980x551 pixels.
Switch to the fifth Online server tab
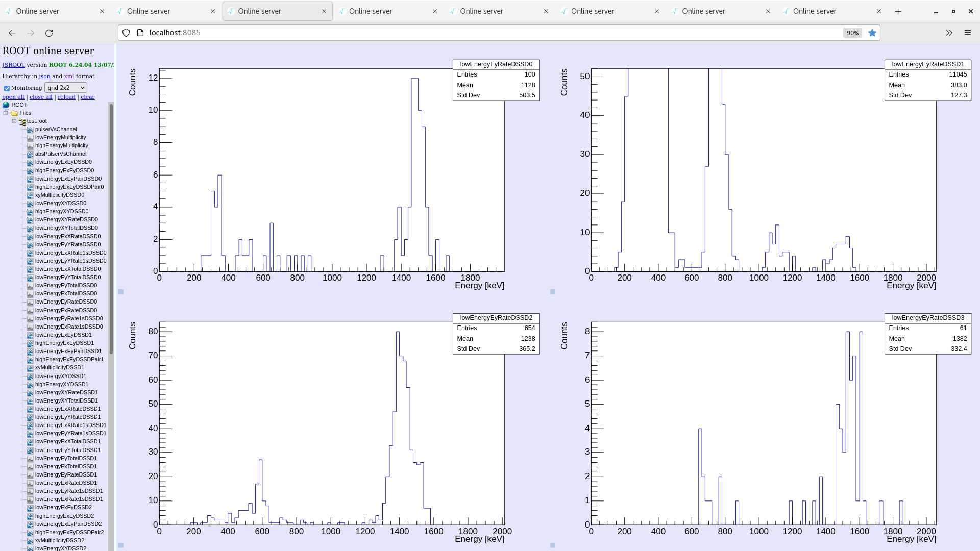coord(499,11)
